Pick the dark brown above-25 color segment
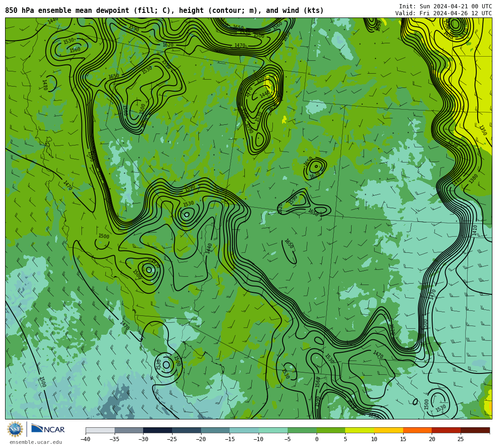 tap(475, 430)
